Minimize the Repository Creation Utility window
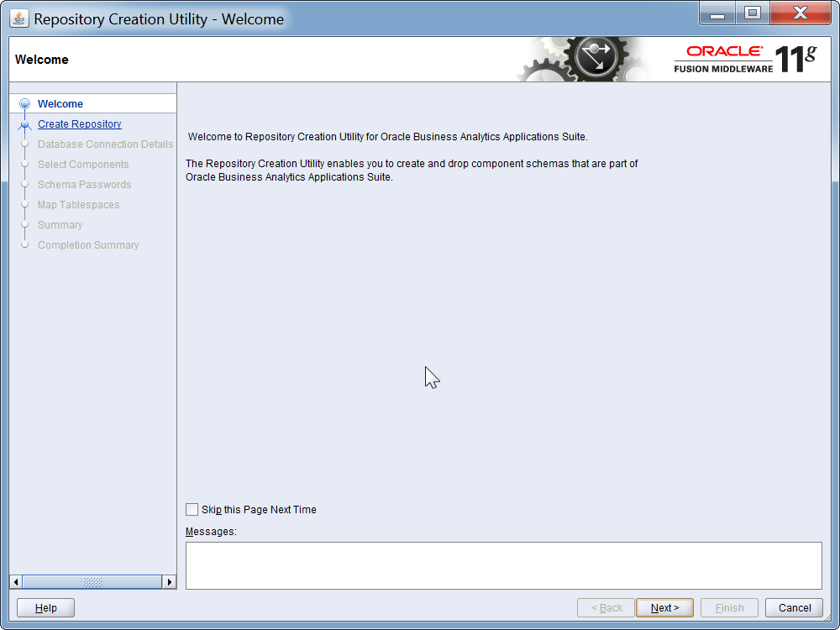This screenshot has width=840, height=630. coord(717,13)
